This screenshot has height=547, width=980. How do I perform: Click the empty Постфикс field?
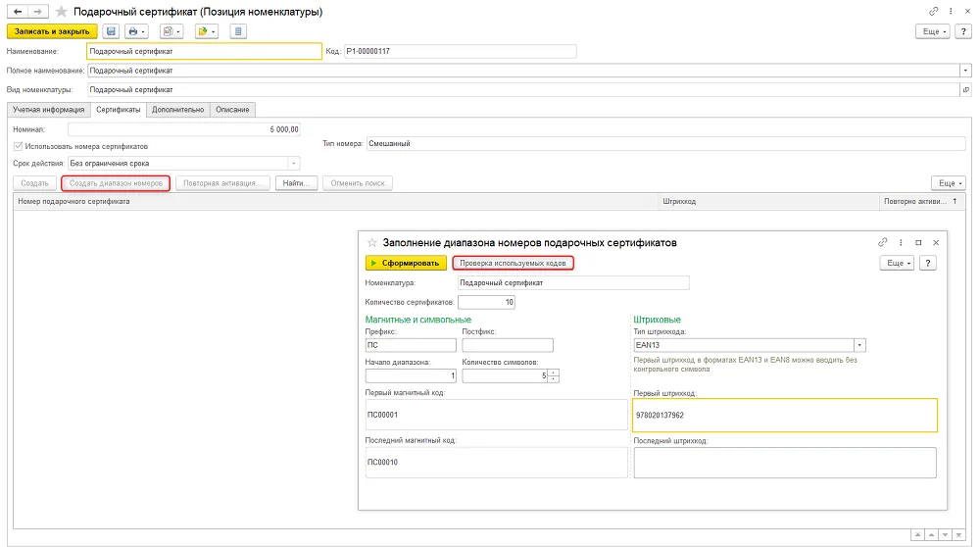508,345
